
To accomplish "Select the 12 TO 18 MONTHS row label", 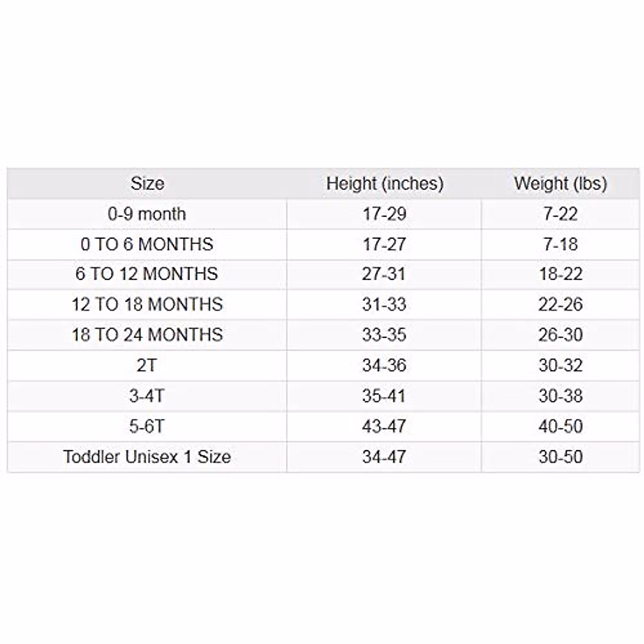I will tap(147, 305).
